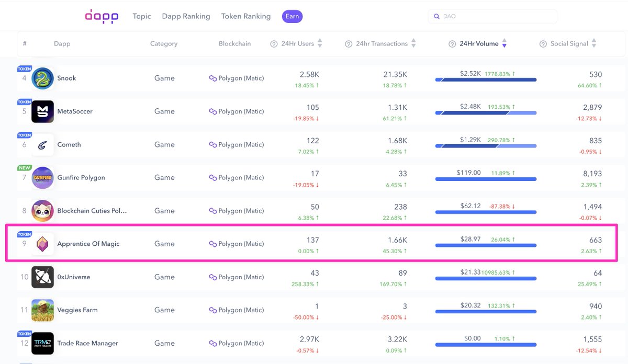
Task: Click the 1,555 social signal value
Action: click(592, 339)
